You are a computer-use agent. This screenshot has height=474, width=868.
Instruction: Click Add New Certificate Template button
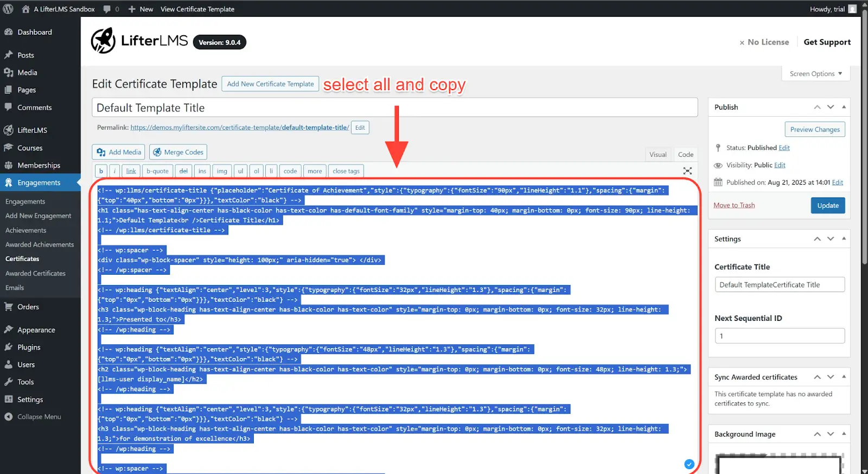[270, 84]
